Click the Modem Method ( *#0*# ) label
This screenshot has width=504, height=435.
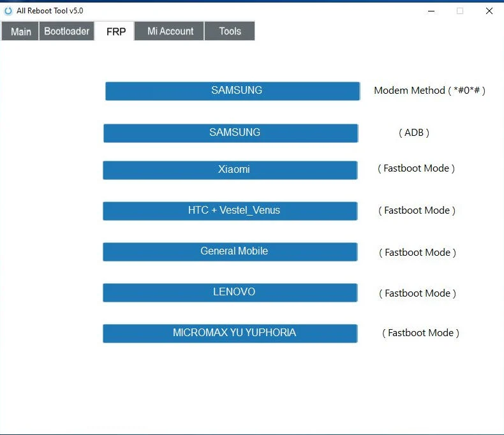(429, 91)
